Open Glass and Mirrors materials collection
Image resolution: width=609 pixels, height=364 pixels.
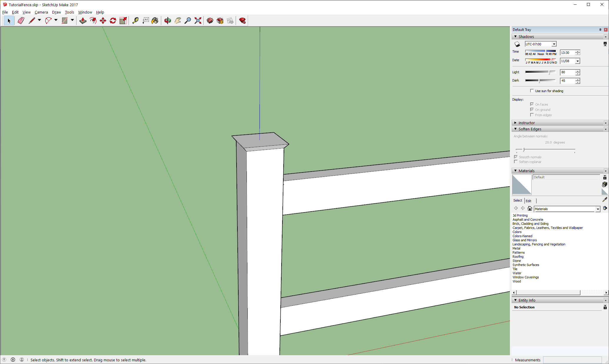(x=525, y=240)
